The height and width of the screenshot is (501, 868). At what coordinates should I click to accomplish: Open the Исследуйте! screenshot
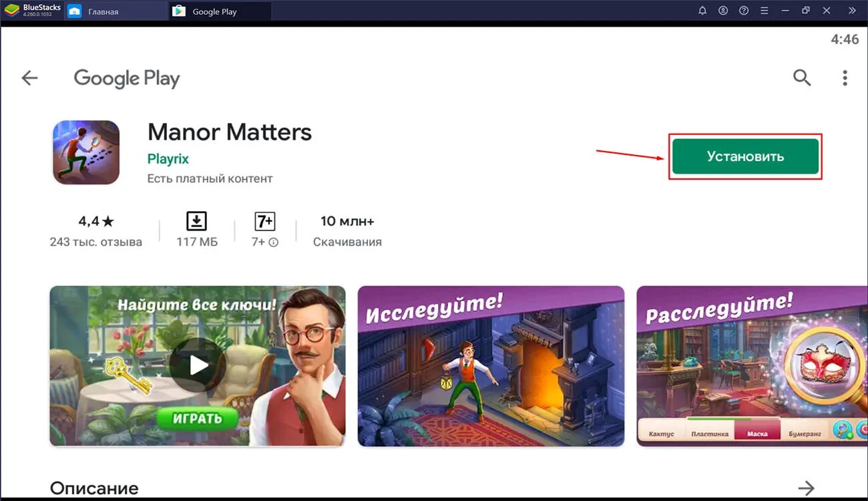point(491,366)
